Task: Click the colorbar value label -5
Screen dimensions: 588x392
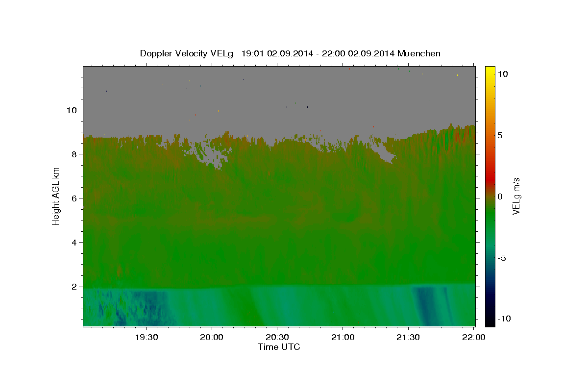Action: click(502, 258)
